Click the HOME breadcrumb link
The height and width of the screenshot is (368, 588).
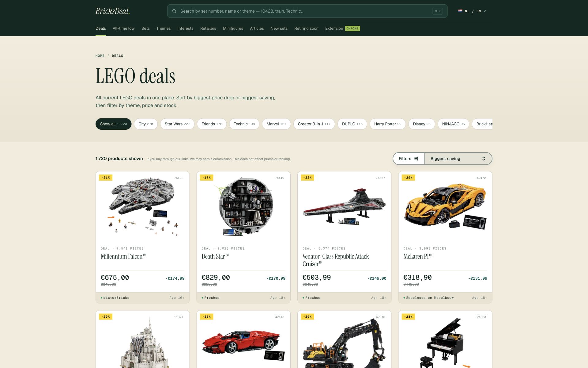pyautogui.click(x=100, y=56)
